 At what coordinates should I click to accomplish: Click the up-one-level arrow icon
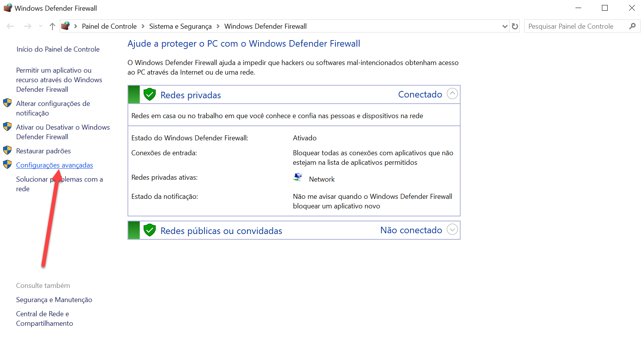pyautogui.click(x=52, y=26)
